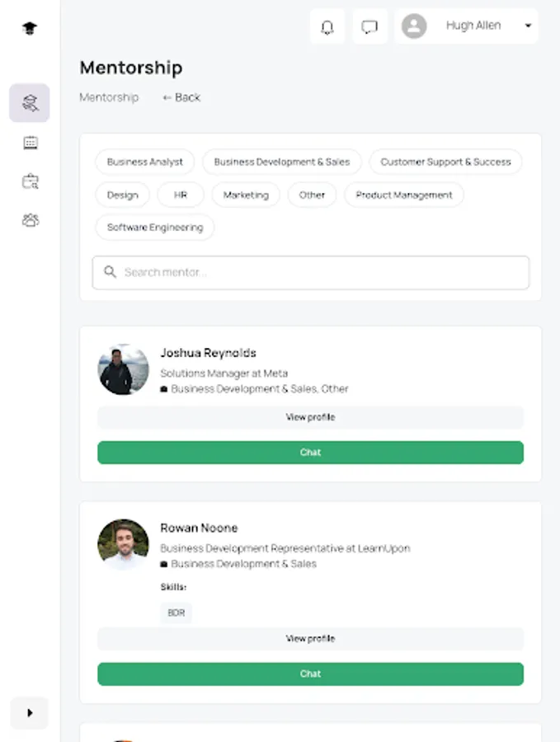
Task: Open the job search briefcase icon
Action: [x=30, y=181]
